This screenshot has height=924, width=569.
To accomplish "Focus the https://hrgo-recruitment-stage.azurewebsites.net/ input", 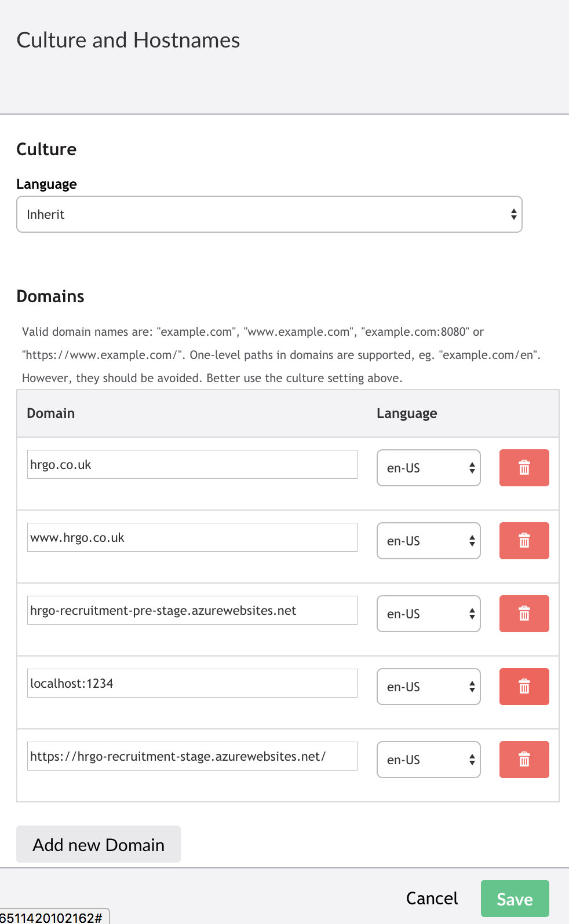I will click(192, 756).
